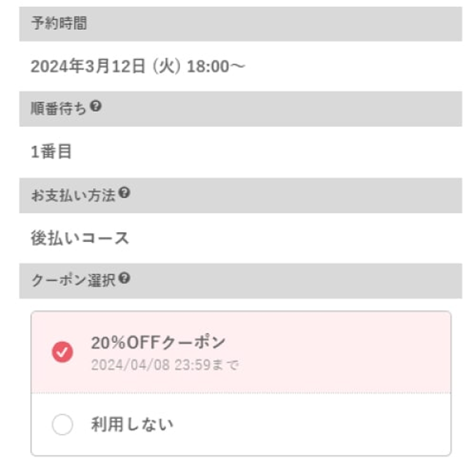Click empty white area of 利用しない row
This screenshot has width=476, height=476.
coord(312,424)
